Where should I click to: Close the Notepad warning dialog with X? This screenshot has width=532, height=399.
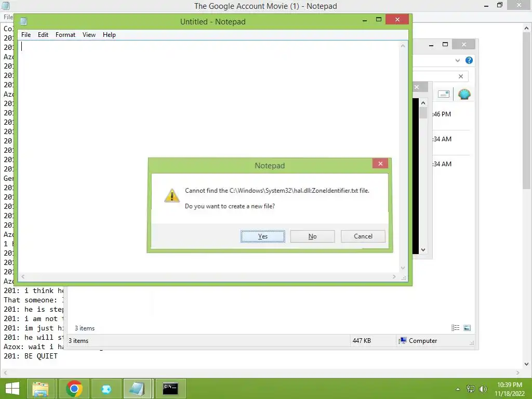point(380,164)
